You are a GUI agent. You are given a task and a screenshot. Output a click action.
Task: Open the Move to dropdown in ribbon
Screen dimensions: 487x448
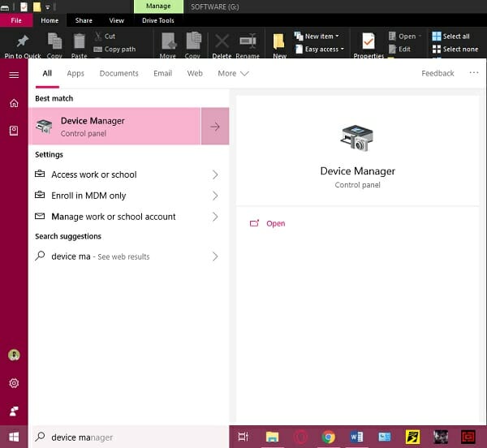[x=168, y=45]
